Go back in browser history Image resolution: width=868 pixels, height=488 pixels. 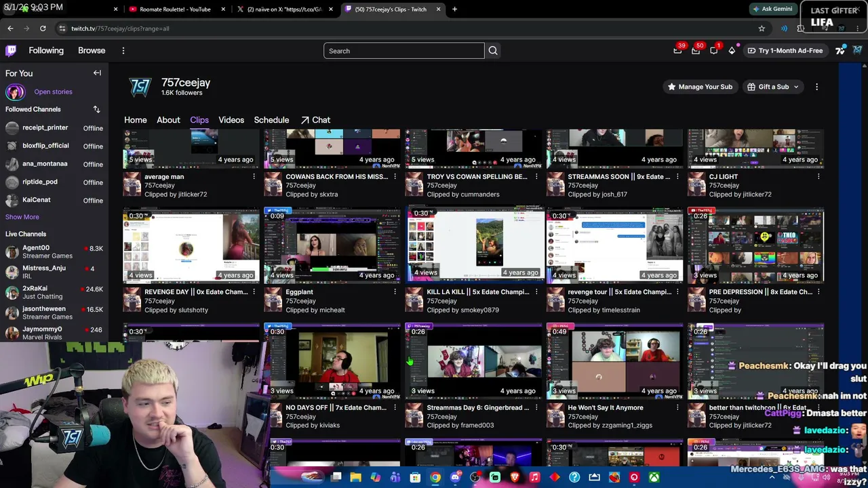click(10, 28)
